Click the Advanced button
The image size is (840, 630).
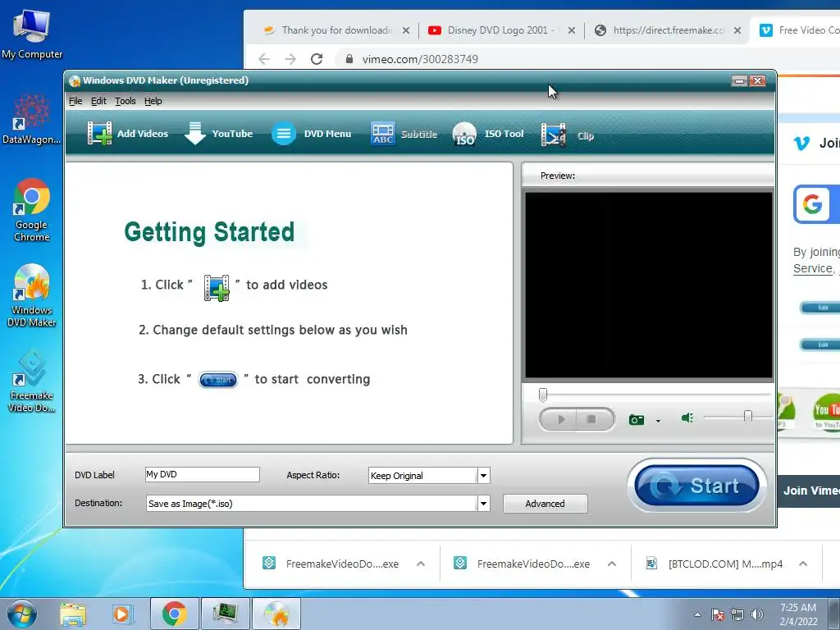point(545,504)
